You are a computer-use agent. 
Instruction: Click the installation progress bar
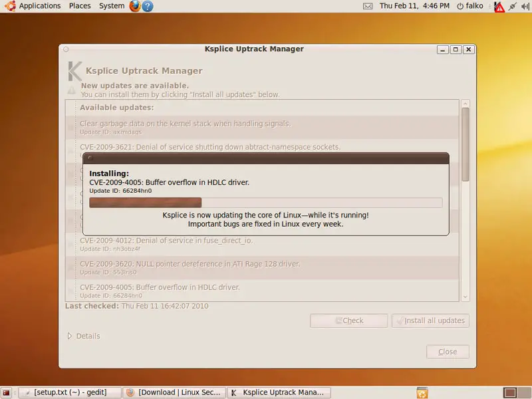pos(265,203)
